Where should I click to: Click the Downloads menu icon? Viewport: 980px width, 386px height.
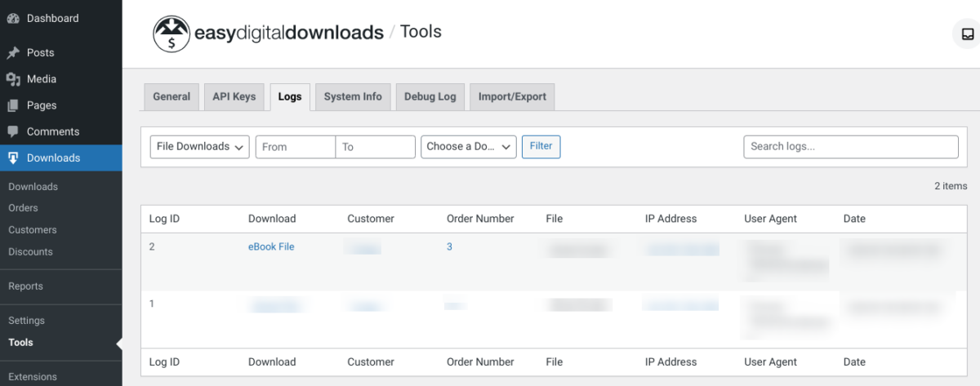pos(13,158)
